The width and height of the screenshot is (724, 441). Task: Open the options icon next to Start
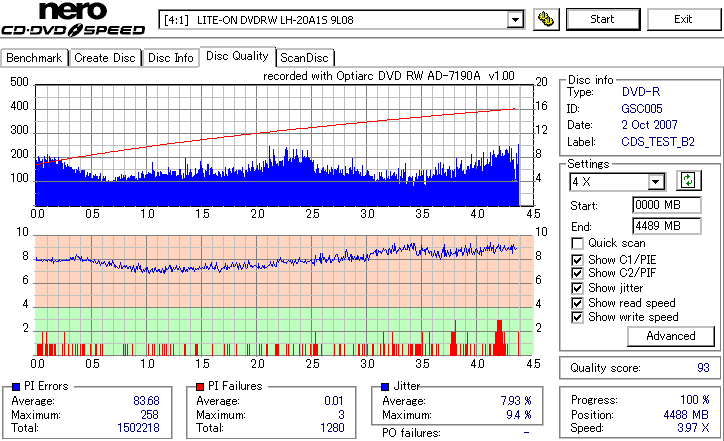(x=546, y=19)
